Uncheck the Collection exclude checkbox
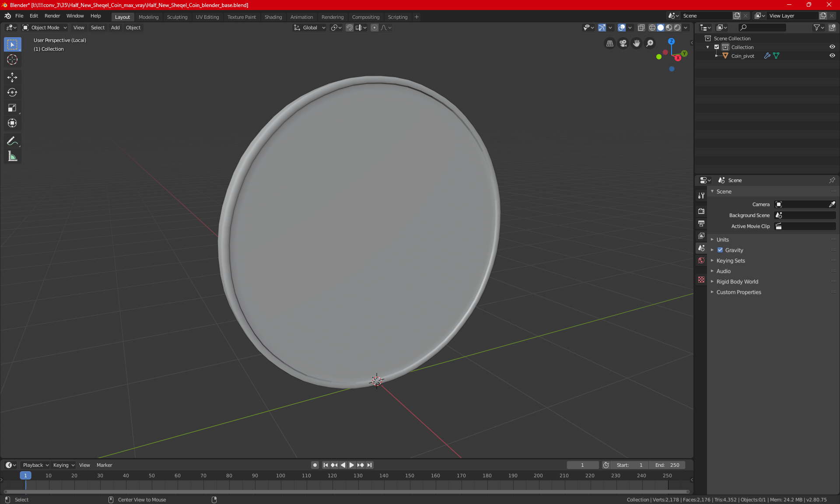 [x=717, y=47]
